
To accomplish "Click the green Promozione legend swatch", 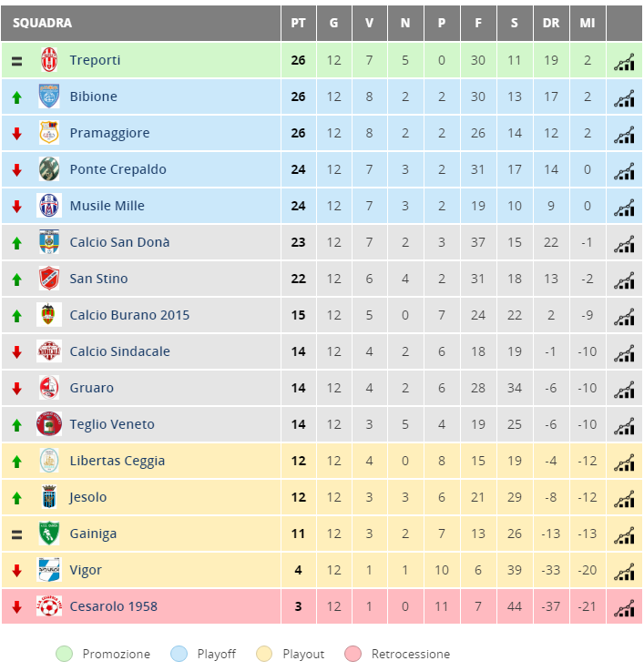I will (65, 654).
